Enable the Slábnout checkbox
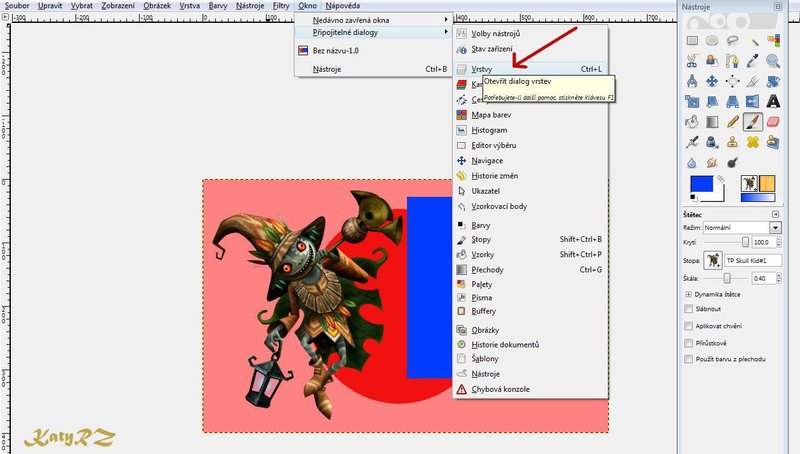Viewport: 800px width, 454px height. [x=688, y=309]
